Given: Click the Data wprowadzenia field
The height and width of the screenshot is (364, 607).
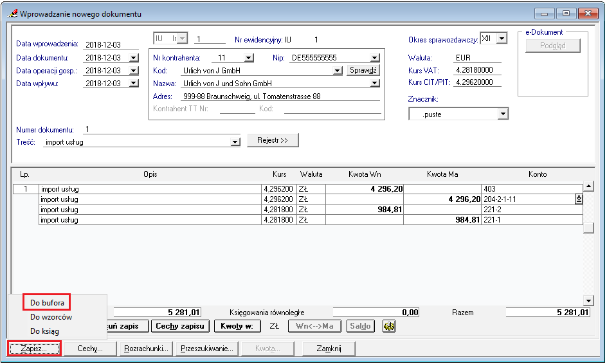Looking at the screenshot, I should click(111, 44).
